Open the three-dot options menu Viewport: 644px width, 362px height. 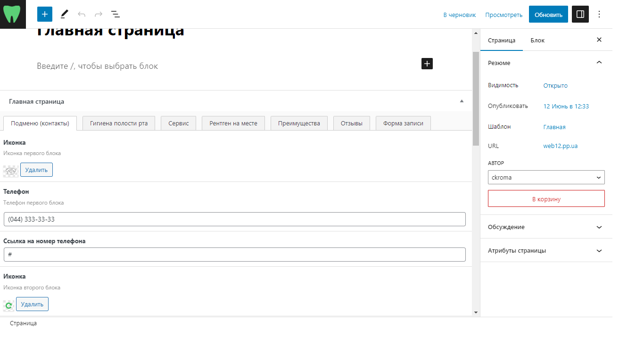coord(599,14)
